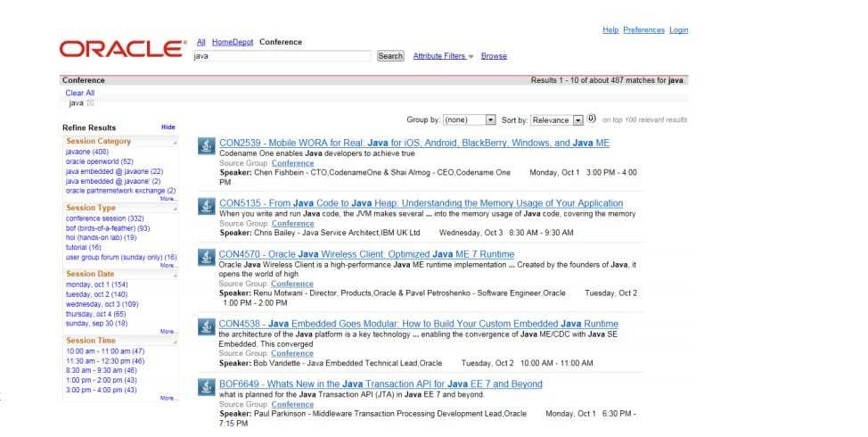This screenshot has height=437, width=868.
Task: Switch to the HomeDepot source tab
Action: [232, 42]
